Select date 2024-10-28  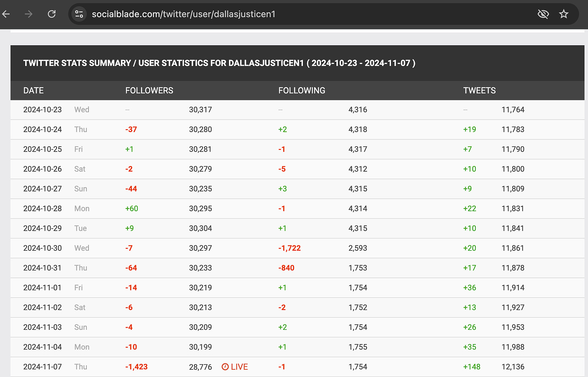tap(42, 209)
